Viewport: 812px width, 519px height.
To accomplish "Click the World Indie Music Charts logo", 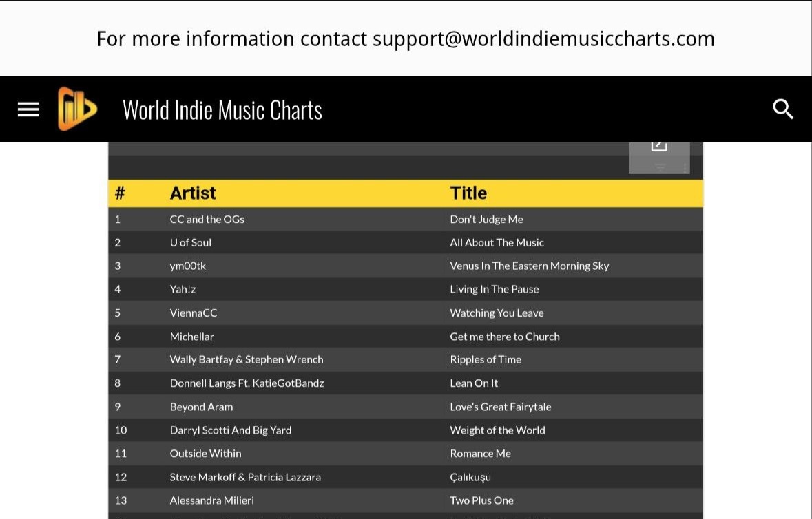I will click(x=77, y=109).
